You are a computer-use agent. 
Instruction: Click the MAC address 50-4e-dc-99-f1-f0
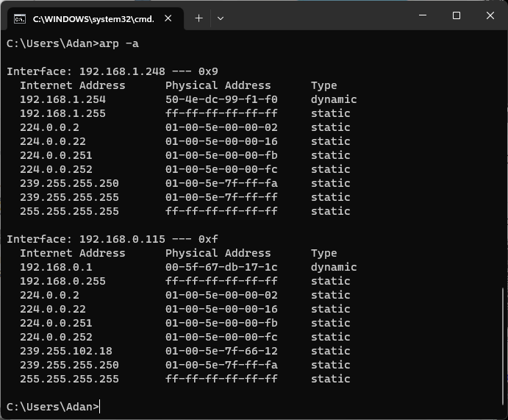click(221, 99)
